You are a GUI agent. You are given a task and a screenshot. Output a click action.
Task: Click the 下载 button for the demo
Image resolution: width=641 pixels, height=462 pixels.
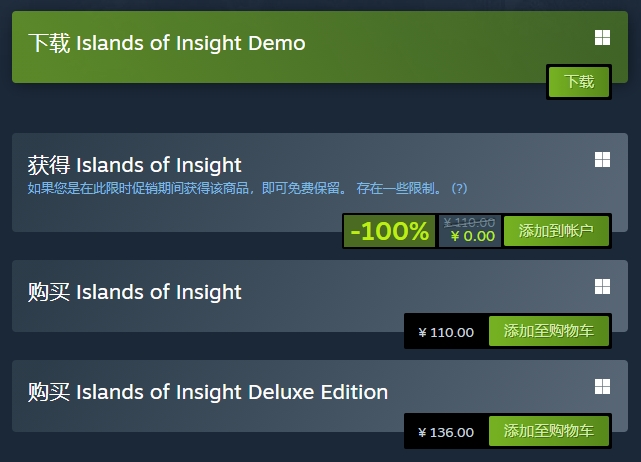[x=579, y=82]
